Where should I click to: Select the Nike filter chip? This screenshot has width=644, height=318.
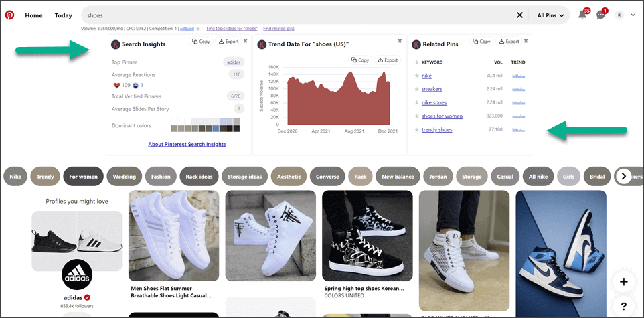click(15, 177)
